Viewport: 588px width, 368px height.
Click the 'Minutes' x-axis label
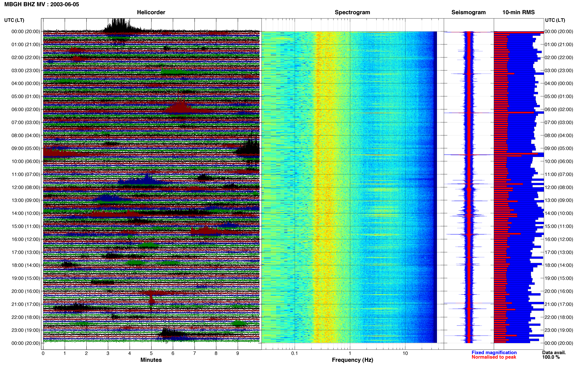tap(151, 360)
